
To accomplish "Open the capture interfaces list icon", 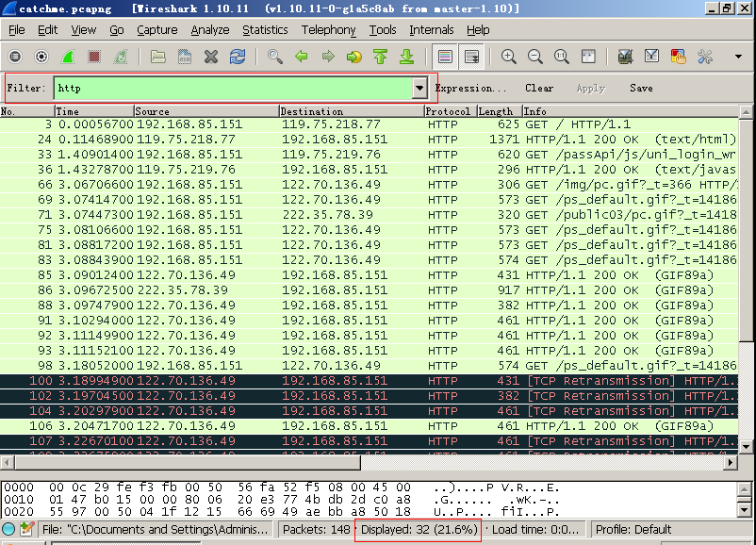I will (15, 57).
